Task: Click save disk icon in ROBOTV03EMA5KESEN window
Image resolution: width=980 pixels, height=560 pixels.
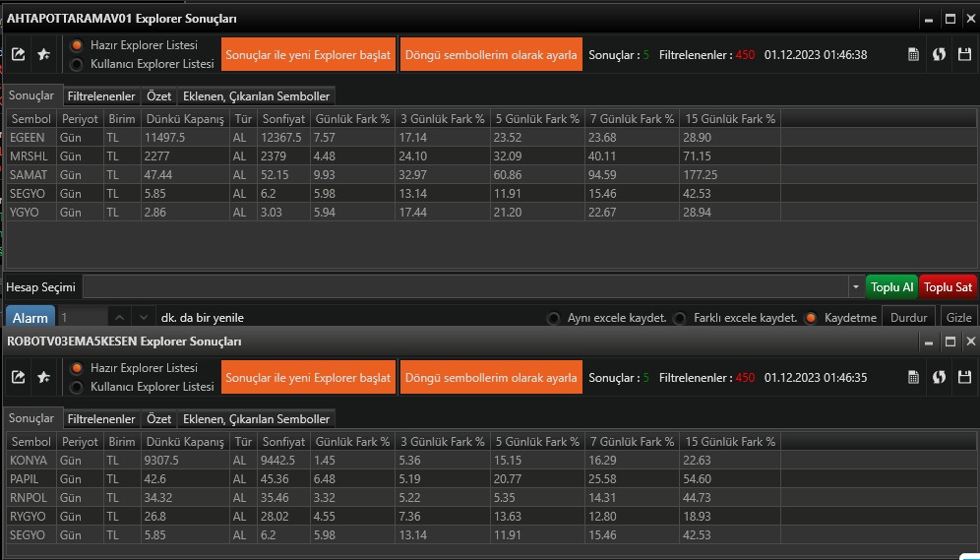Action: click(964, 377)
